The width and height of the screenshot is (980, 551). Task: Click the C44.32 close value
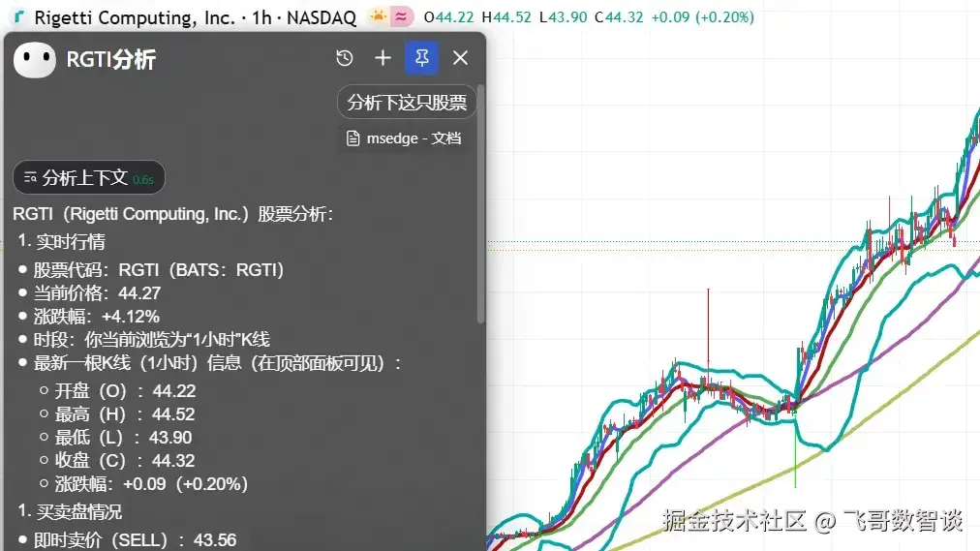pos(619,16)
